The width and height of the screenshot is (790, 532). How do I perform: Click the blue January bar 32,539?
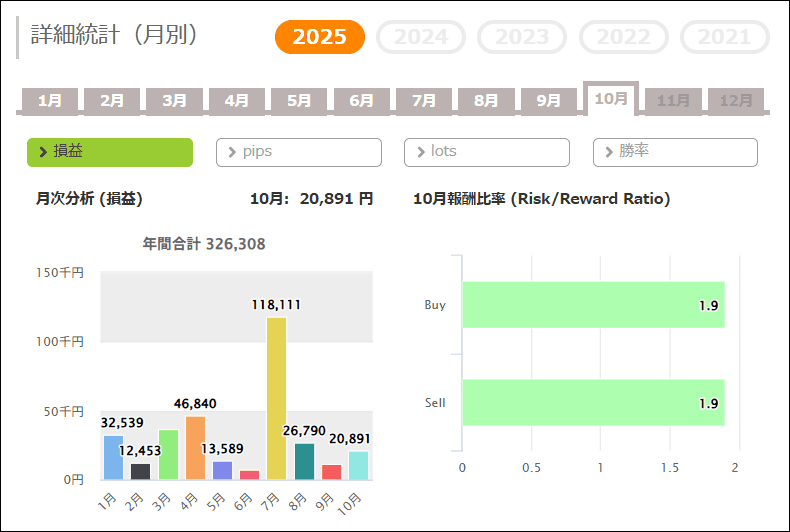coord(113,457)
